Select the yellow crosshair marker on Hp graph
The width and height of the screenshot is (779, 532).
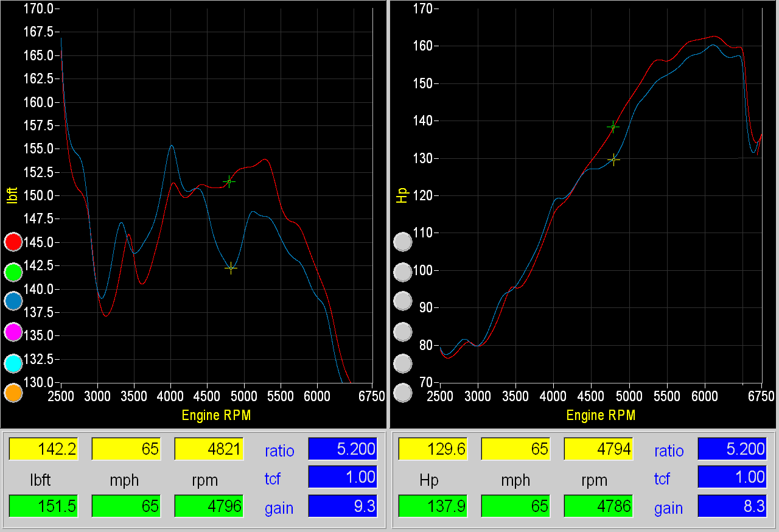pos(613,160)
